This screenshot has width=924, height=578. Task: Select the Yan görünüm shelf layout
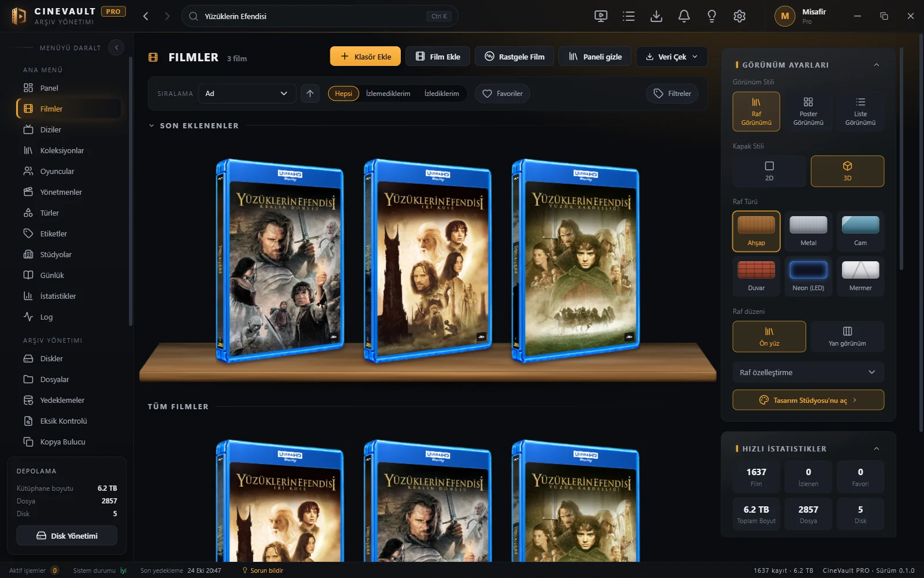(847, 336)
